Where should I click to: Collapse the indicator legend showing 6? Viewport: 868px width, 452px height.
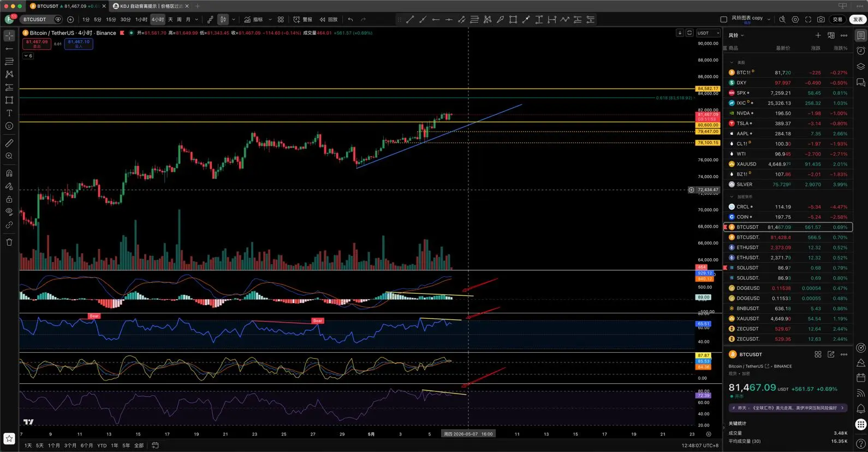point(28,56)
